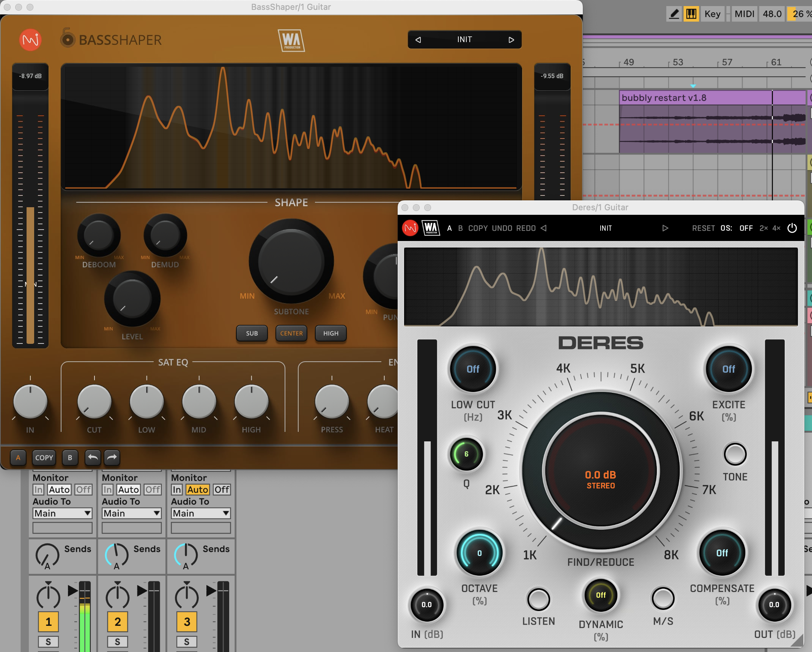Select A state in Deres header

[449, 228]
